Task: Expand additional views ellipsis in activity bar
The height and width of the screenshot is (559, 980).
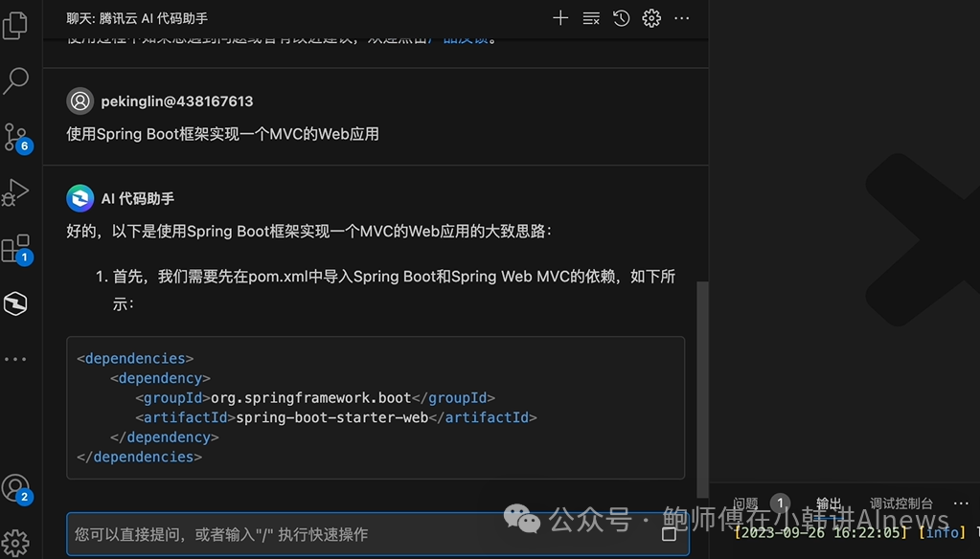Action: pos(15,359)
